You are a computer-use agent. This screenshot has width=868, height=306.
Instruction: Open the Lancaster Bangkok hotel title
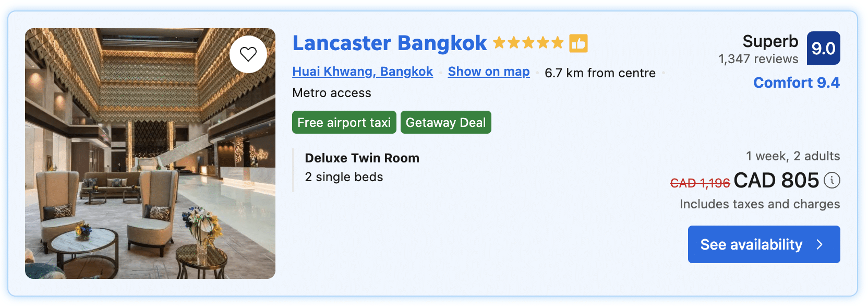coord(389,43)
